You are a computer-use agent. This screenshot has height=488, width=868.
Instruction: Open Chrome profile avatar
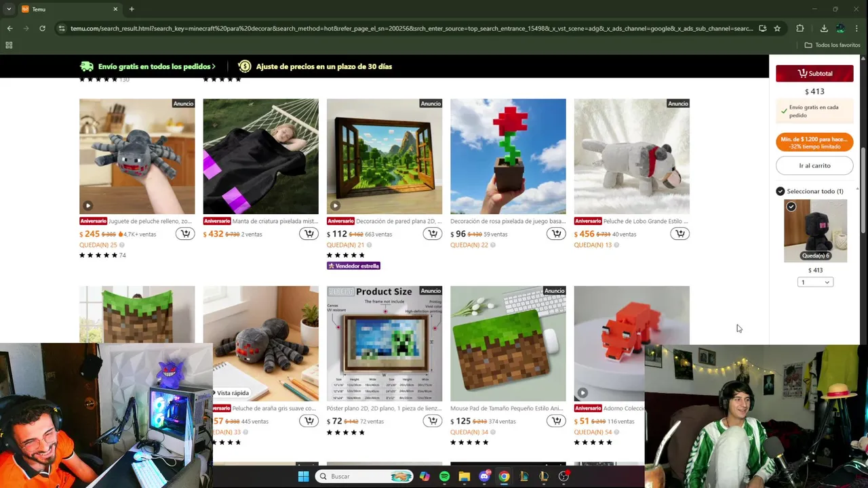840,28
